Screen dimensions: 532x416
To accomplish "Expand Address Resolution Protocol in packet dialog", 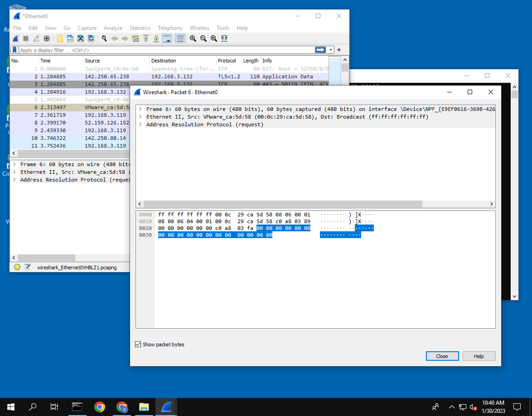I will pos(140,124).
